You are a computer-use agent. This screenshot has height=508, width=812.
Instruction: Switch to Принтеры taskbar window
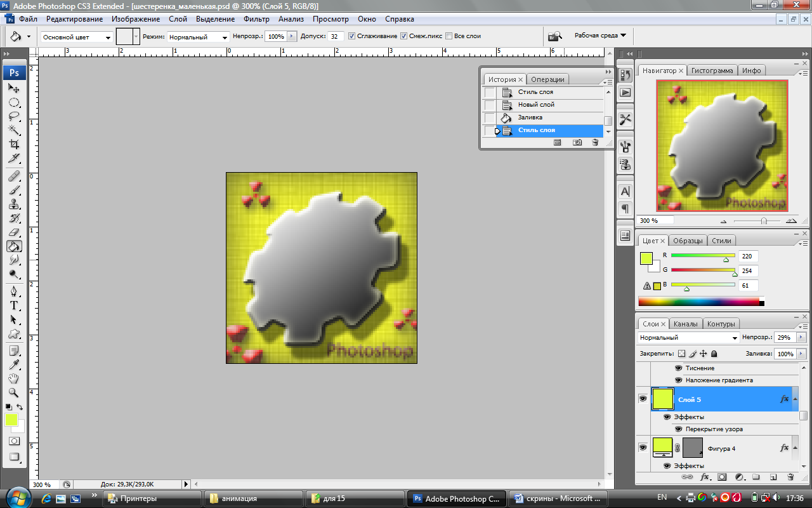click(153, 498)
